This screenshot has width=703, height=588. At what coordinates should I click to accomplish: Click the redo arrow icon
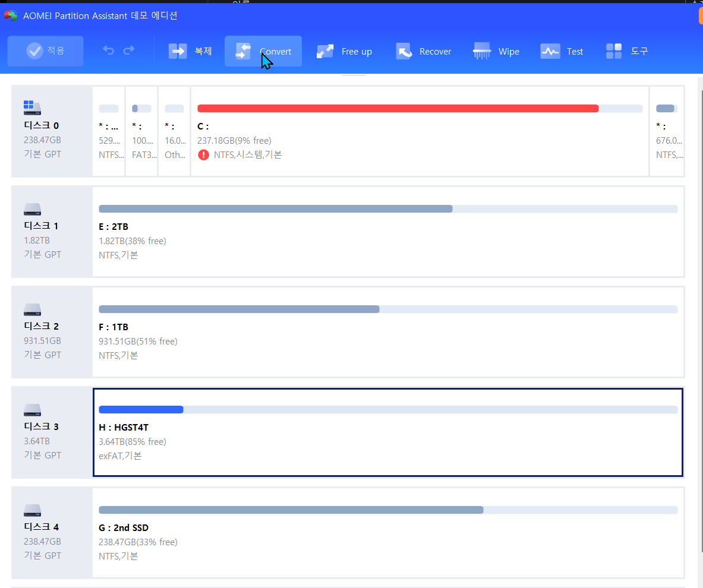(129, 50)
